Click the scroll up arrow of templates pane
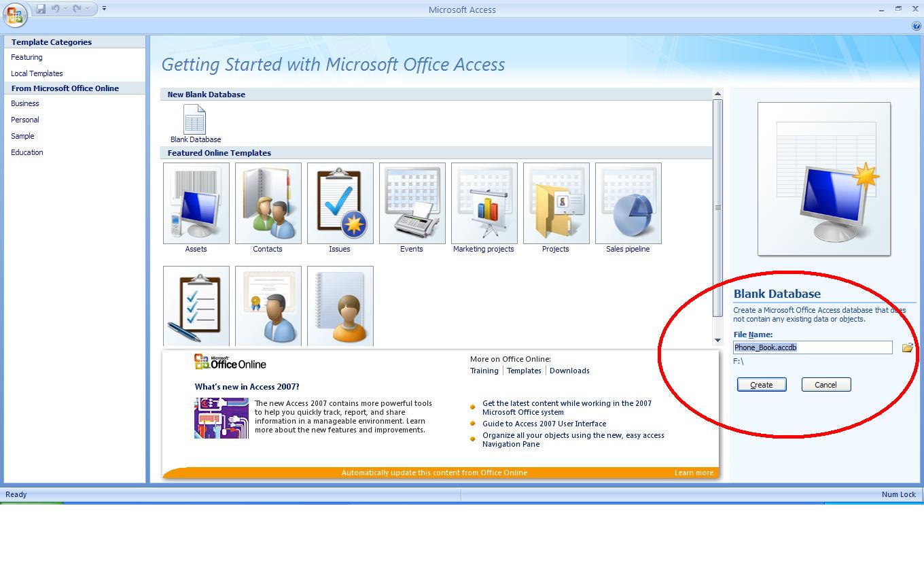The height and width of the screenshot is (563, 924). coord(717,94)
